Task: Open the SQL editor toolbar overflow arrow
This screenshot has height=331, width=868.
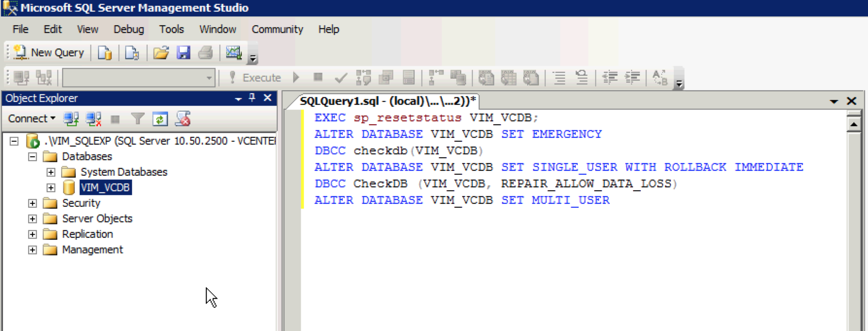Action: coord(679,83)
